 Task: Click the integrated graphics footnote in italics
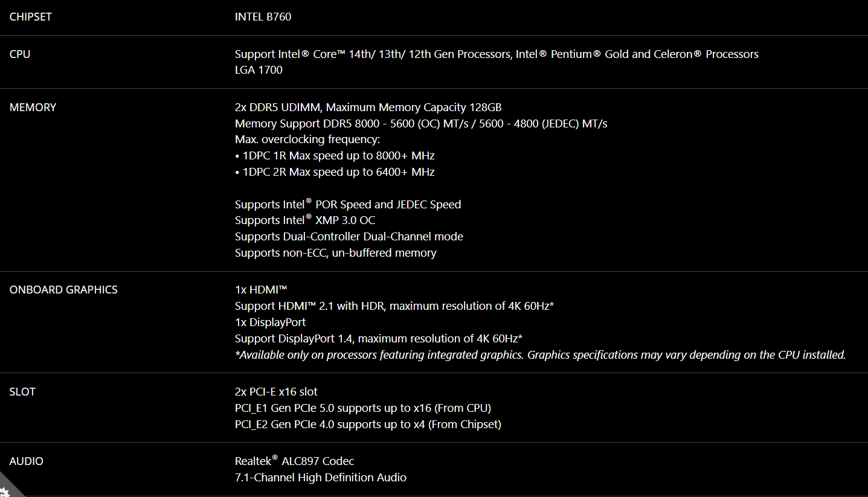coord(539,355)
